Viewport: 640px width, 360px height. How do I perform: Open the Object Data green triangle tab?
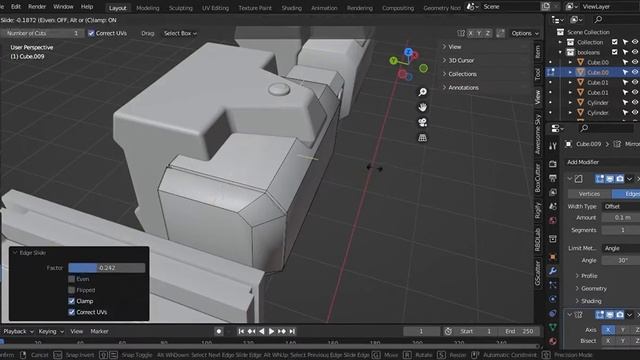tap(553, 327)
